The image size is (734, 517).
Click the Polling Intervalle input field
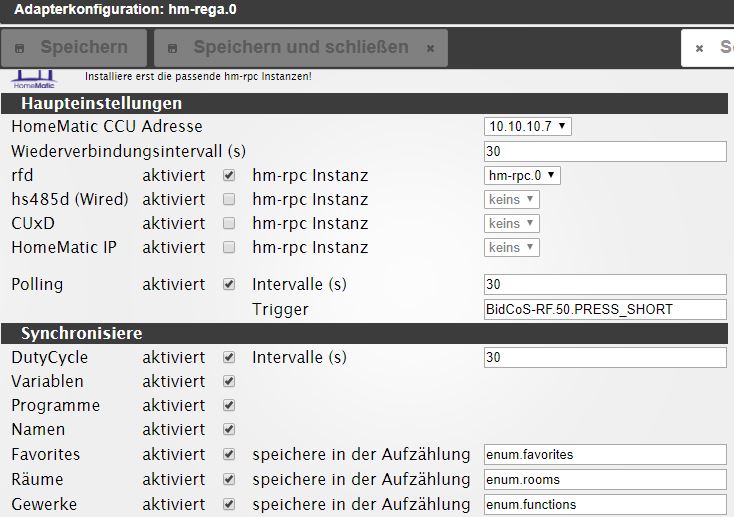coord(605,284)
